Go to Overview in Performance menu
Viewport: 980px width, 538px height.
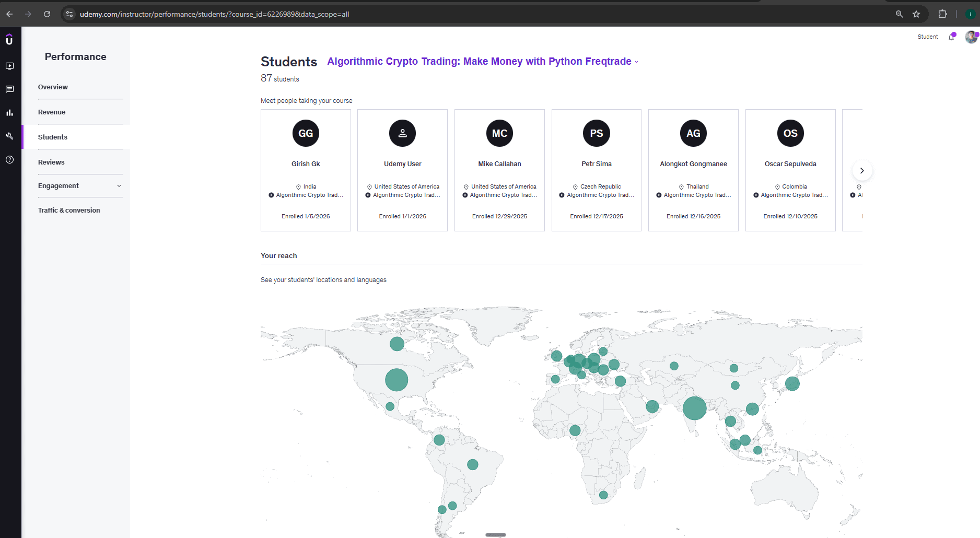[x=53, y=87]
